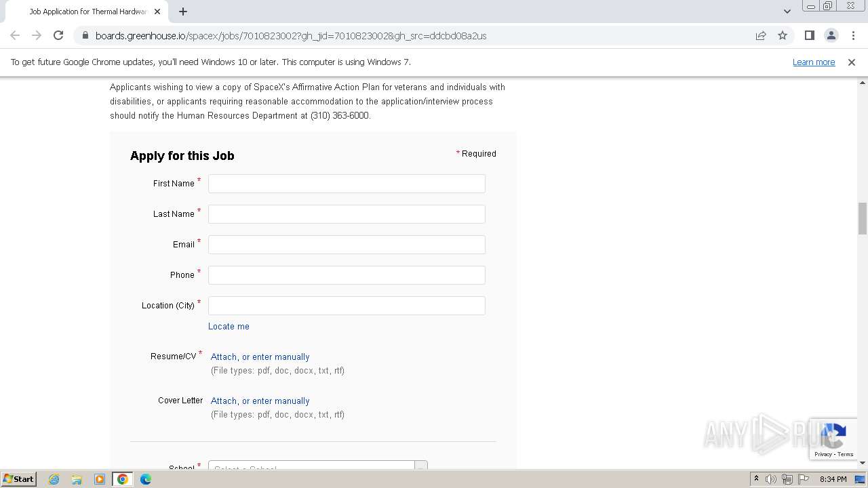Screen dimensions: 868x488
Task: Launch Internet Explorer from taskbar
Action: pos(54,479)
